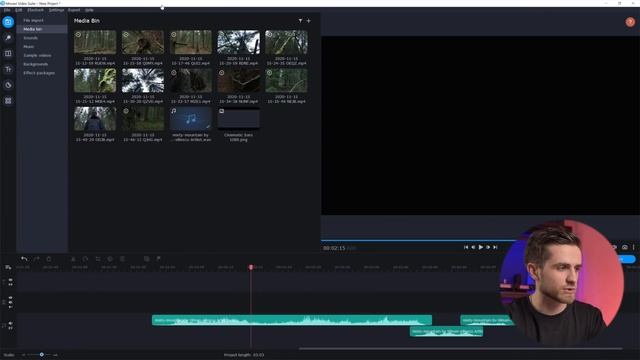Viewport: 640px width, 360px height.
Task: Click the 00:02:15 timecode field
Action: click(334, 248)
